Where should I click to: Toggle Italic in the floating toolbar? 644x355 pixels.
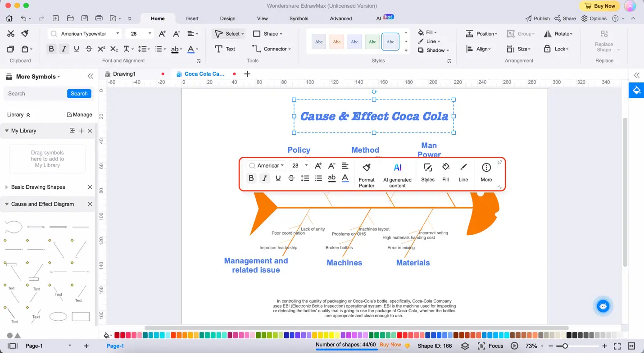tap(264, 178)
